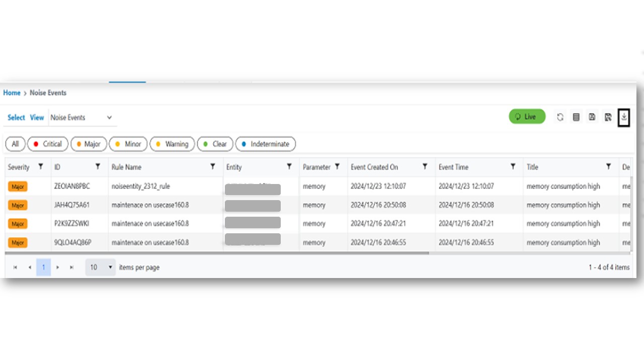Click event ID ZEOIAN8PBC
Screen dimensions: 644x362
tap(72, 187)
